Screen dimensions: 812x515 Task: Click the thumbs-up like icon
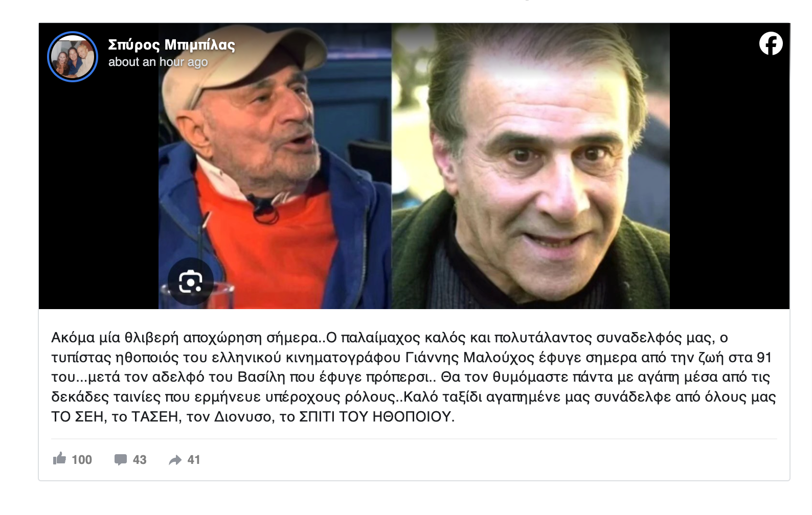click(59, 458)
